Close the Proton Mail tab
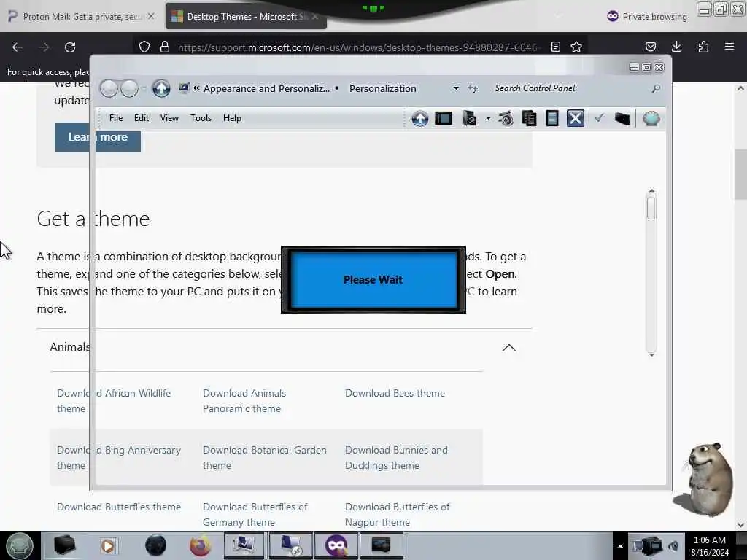The image size is (747, 560). coord(150,16)
